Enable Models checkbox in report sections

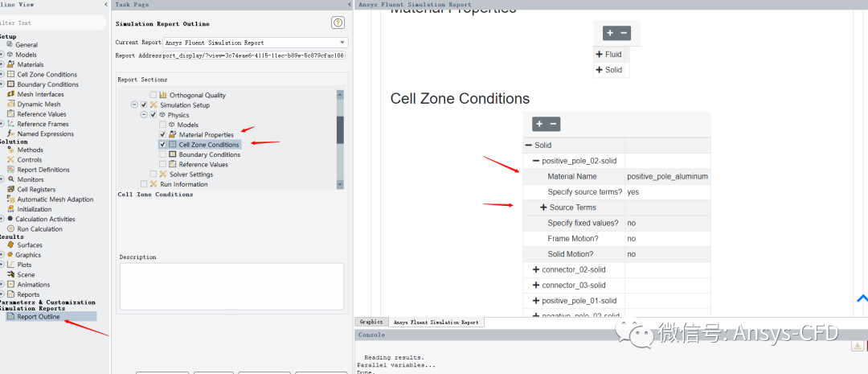coord(162,125)
